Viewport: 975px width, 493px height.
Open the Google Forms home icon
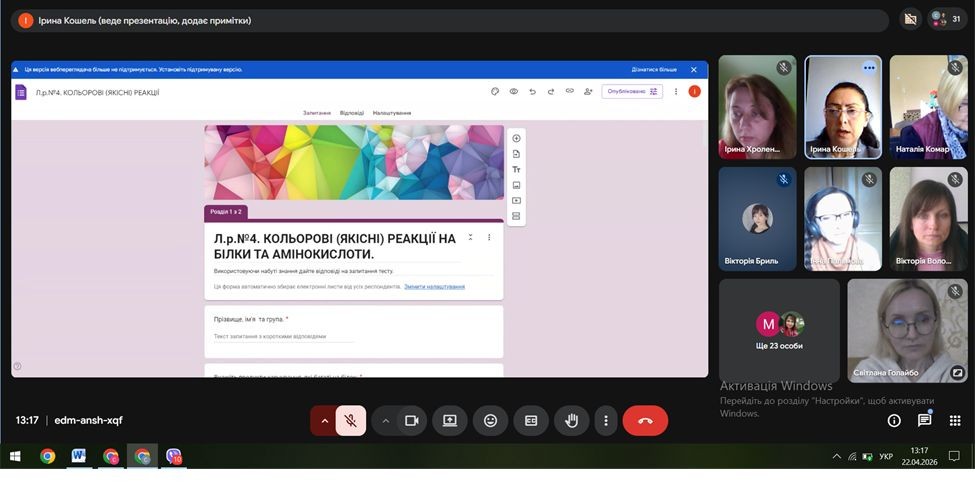pos(21,93)
